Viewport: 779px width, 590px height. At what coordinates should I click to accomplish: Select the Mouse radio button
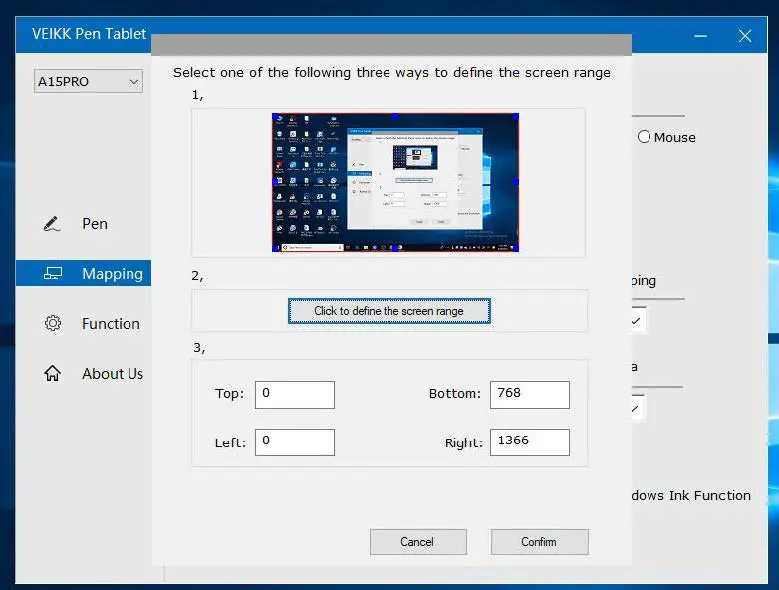[644, 137]
